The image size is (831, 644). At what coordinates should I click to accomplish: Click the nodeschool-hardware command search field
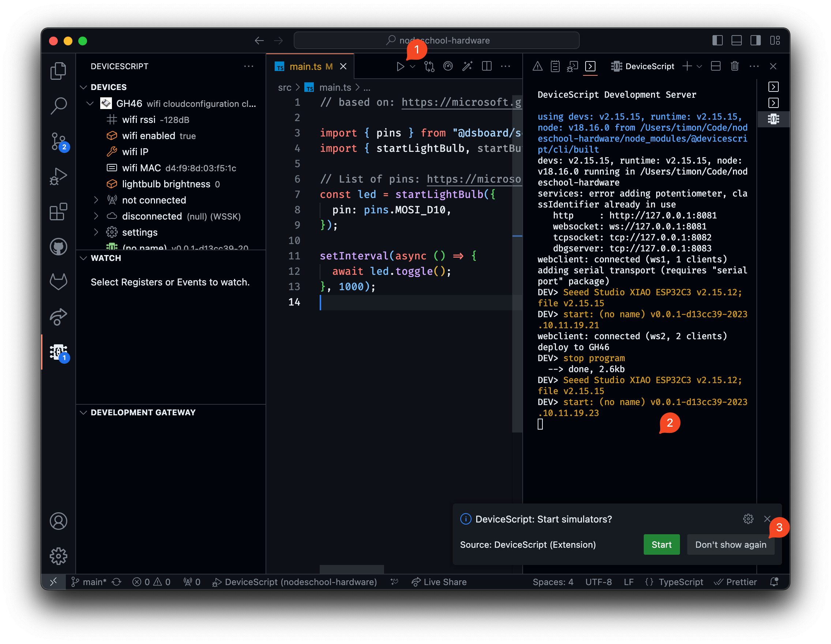coord(436,40)
